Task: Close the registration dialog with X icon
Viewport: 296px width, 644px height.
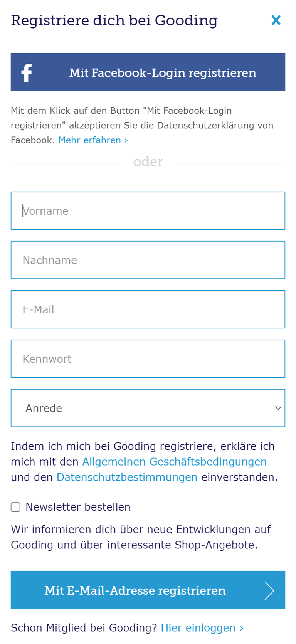Action: point(276,20)
